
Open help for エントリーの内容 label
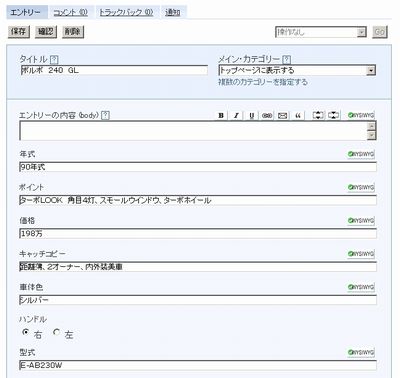105,115
